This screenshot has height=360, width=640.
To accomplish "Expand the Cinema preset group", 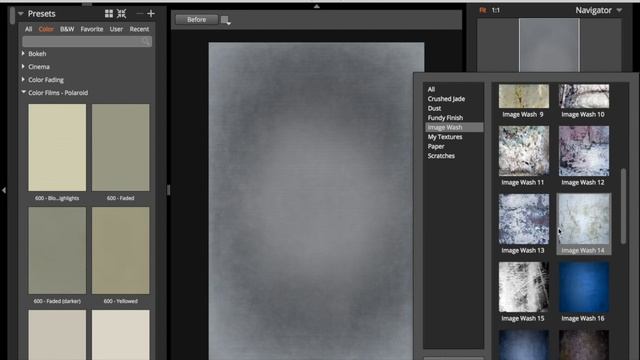I will [x=23, y=67].
